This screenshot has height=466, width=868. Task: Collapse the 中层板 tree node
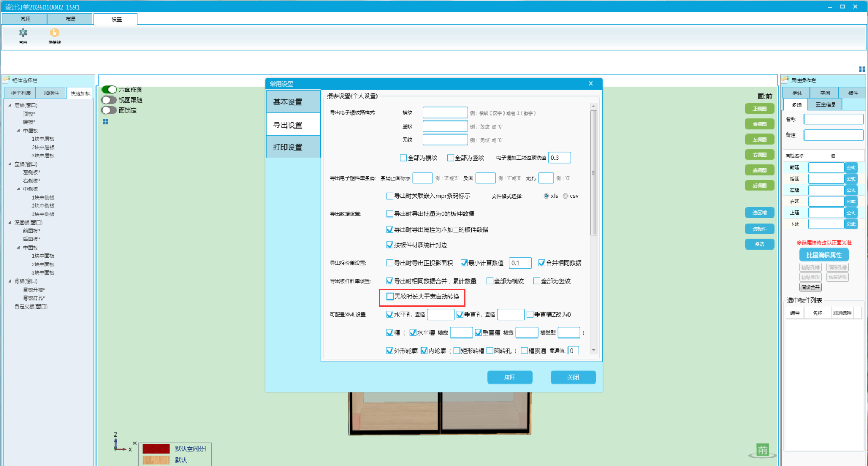click(18, 131)
